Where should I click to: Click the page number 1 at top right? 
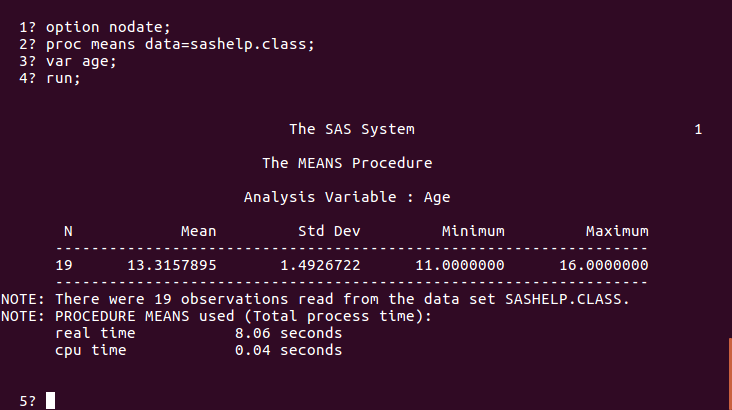point(698,129)
